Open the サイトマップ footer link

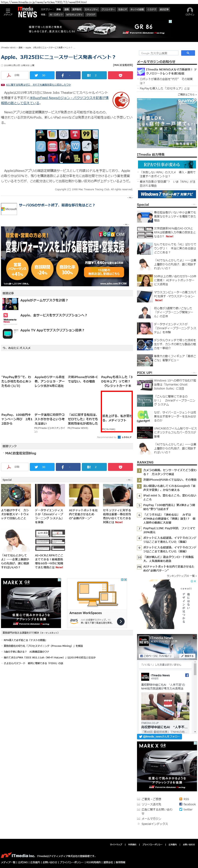(116, 844)
